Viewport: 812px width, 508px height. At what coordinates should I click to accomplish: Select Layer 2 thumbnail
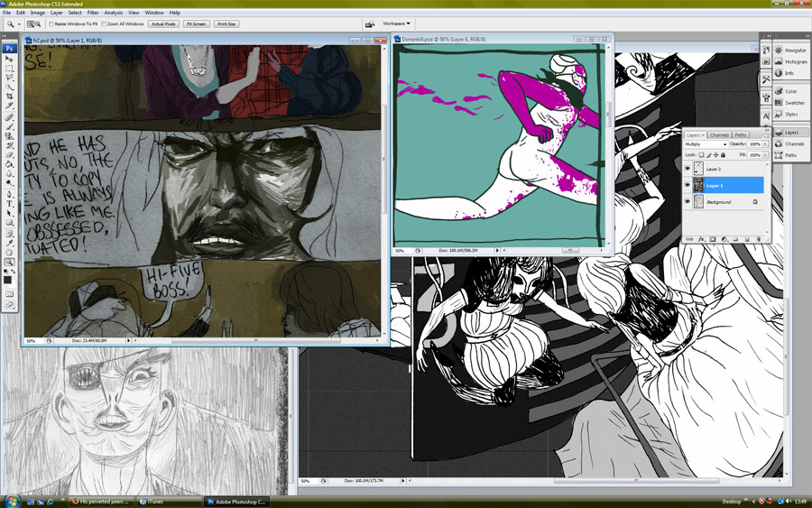click(x=698, y=169)
